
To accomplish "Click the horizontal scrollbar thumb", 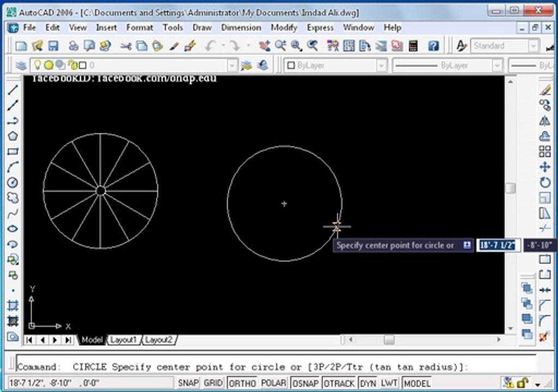I will [389, 339].
